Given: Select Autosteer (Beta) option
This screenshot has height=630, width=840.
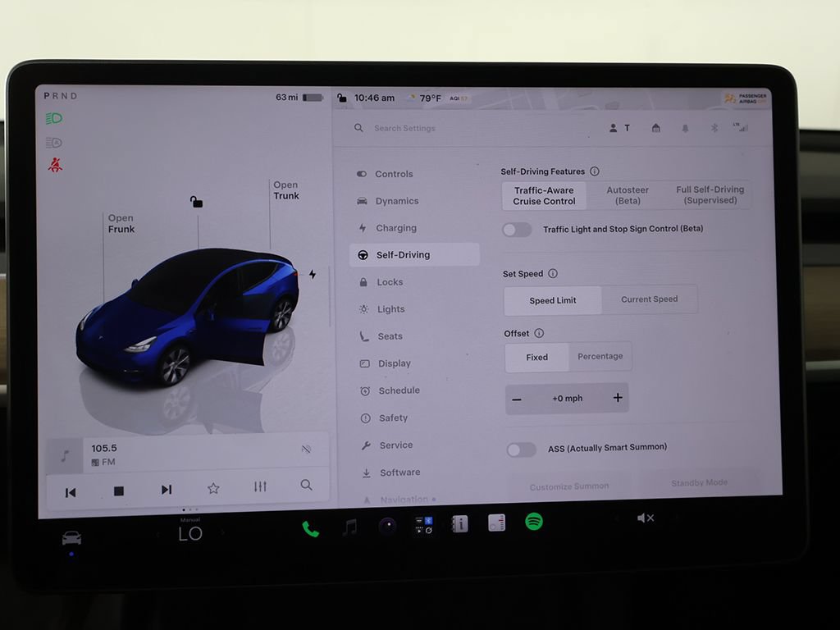Looking at the screenshot, I should tap(628, 195).
